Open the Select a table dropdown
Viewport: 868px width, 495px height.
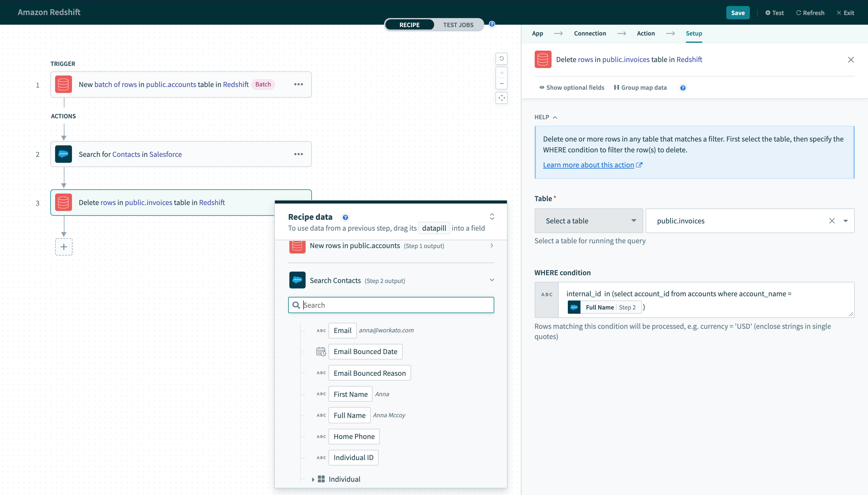tap(588, 221)
